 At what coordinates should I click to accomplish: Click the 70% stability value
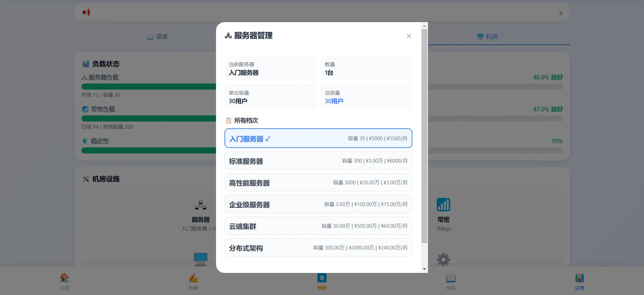pos(557,141)
